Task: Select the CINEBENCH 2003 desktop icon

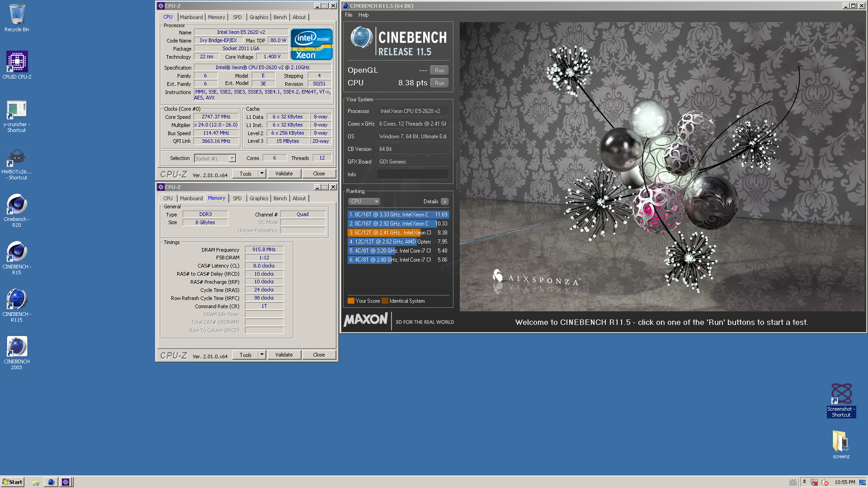Action: pos(17,353)
